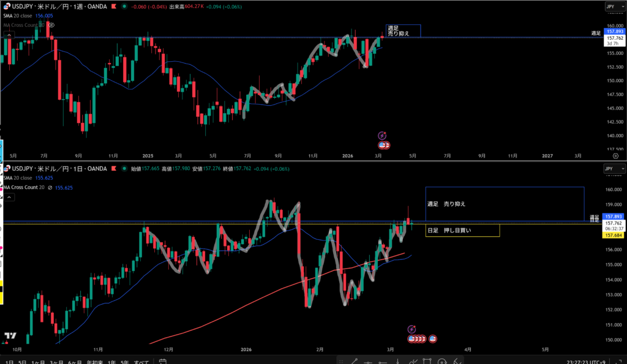Toggle visibility of weekly MA Cross Count indicator
This screenshot has width=627, height=364.
coord(51,25)
